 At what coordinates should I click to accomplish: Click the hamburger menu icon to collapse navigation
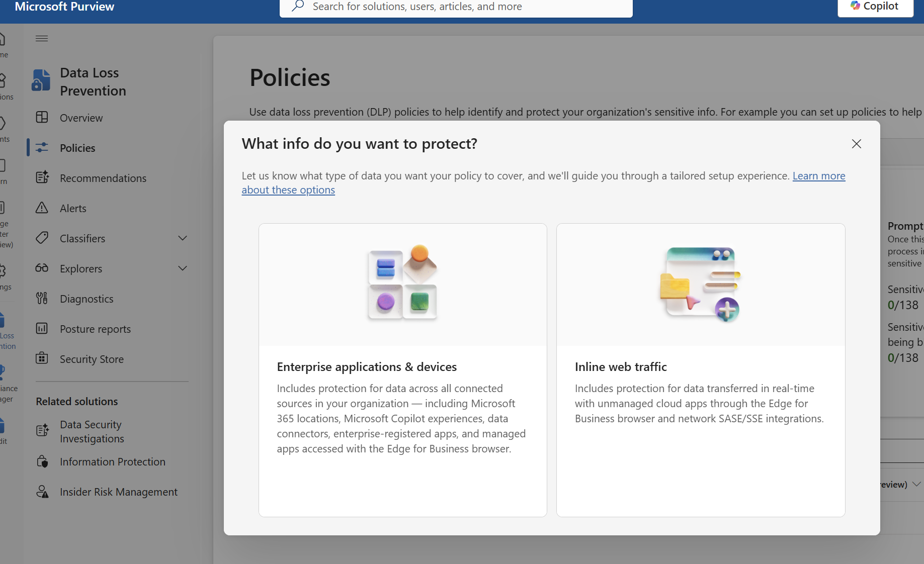pos(42,39)
